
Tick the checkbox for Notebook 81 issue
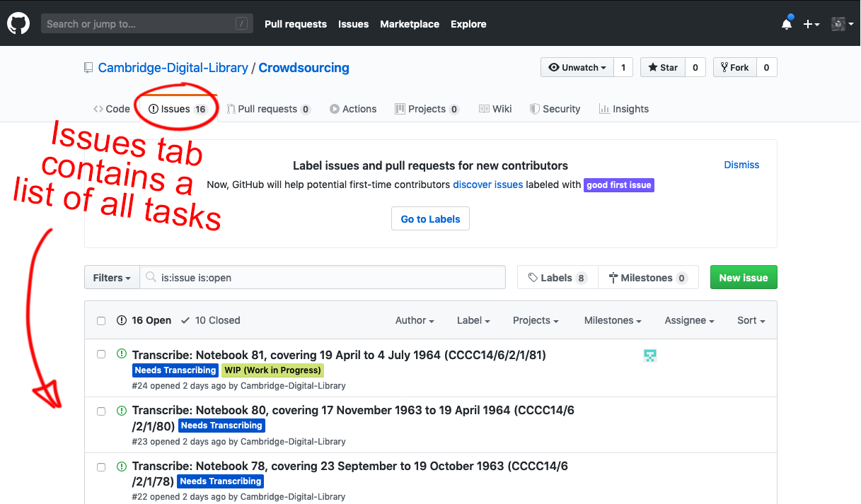[101, 354]
